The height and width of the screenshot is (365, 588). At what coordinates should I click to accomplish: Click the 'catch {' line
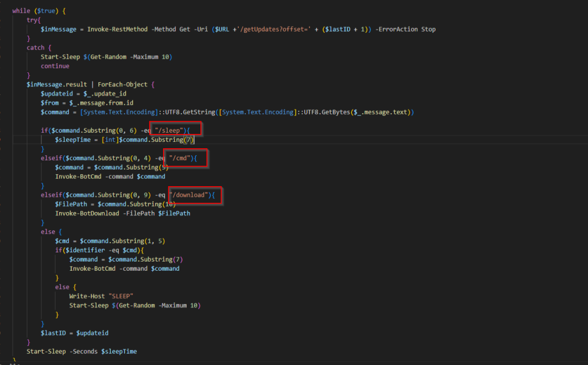click(x=39, y=48)
